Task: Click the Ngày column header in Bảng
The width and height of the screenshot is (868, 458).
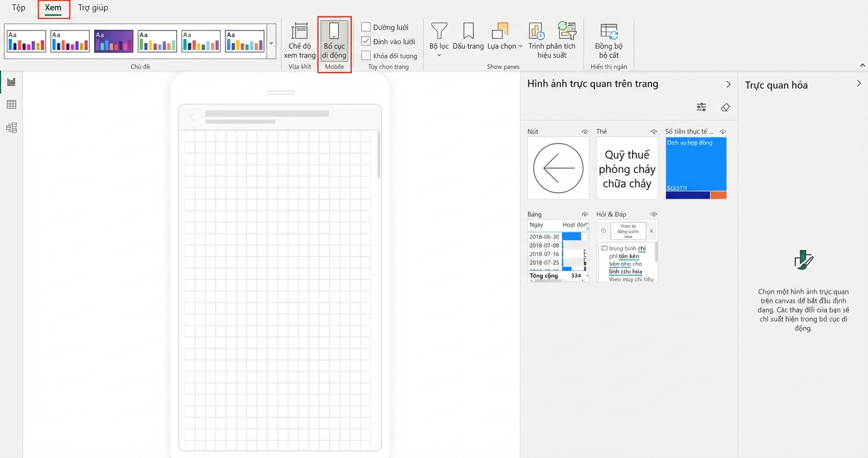Action: [x=536, y=225]
